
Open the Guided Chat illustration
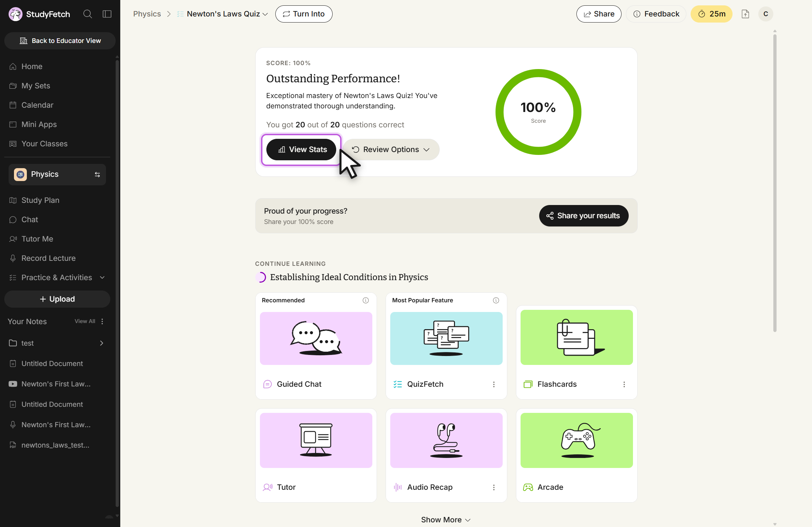coord(316,338)
